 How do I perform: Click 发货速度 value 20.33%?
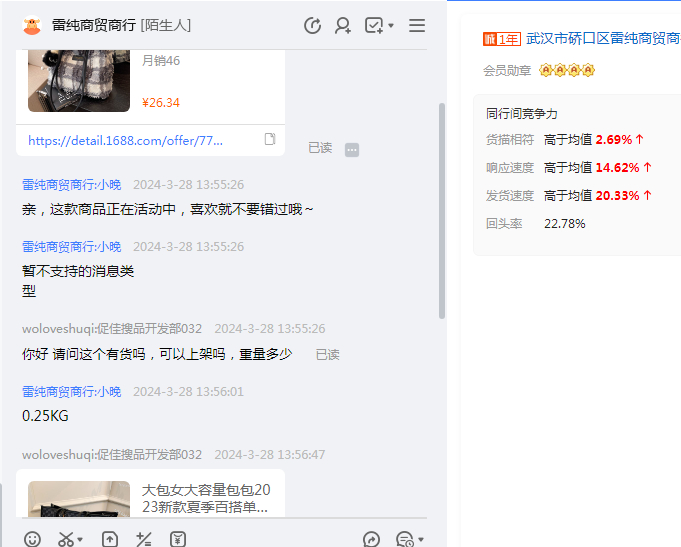point(617,196)
